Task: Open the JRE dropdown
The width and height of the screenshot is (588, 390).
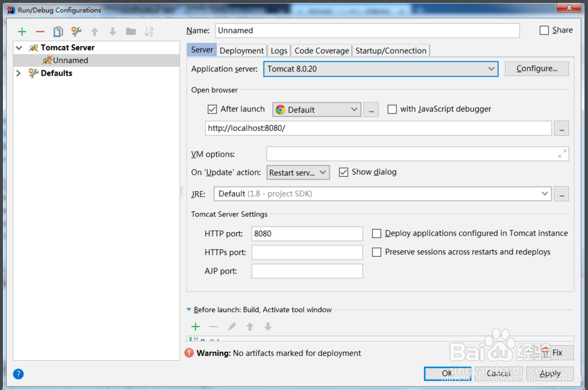Action: [382, 194]
